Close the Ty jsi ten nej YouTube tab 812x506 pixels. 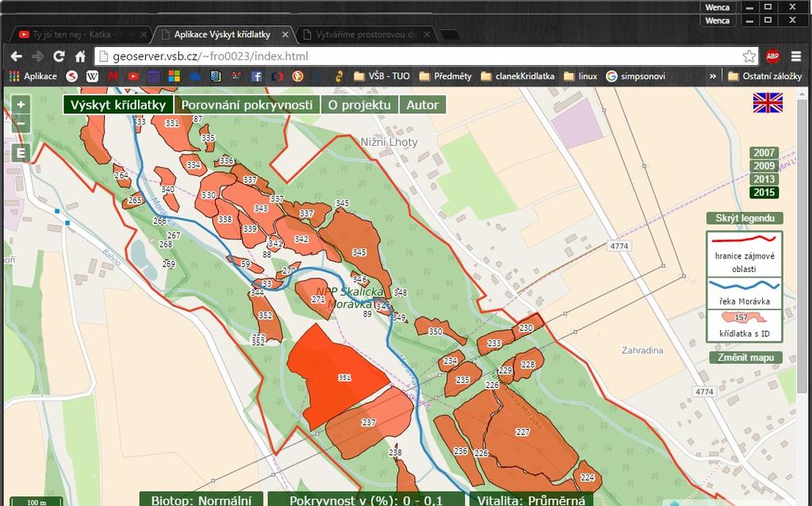144,35
